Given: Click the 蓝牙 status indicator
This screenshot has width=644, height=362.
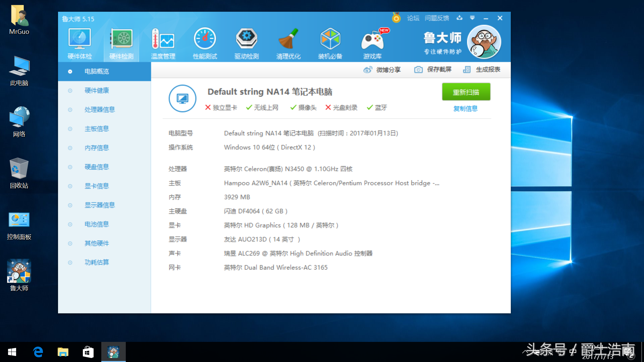Looking at the screenshot, I should (x=377, y=108).
